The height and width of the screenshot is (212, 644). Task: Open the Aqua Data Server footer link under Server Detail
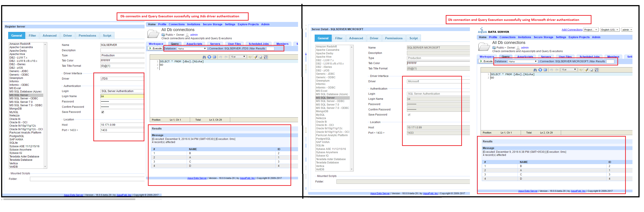[x=380, y=194]
